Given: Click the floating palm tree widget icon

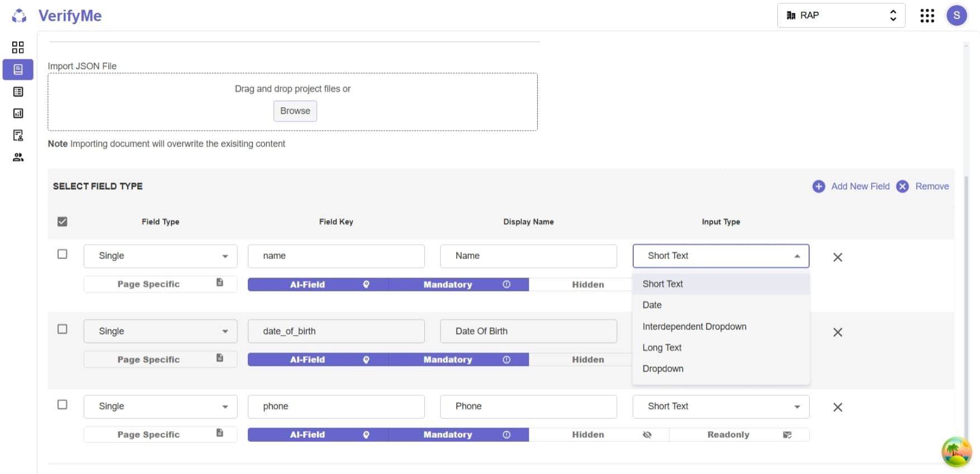Looking at the screenshot, I should coord(957,452).
